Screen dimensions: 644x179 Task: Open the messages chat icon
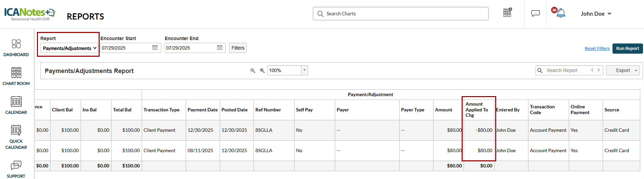click(535, 14)
